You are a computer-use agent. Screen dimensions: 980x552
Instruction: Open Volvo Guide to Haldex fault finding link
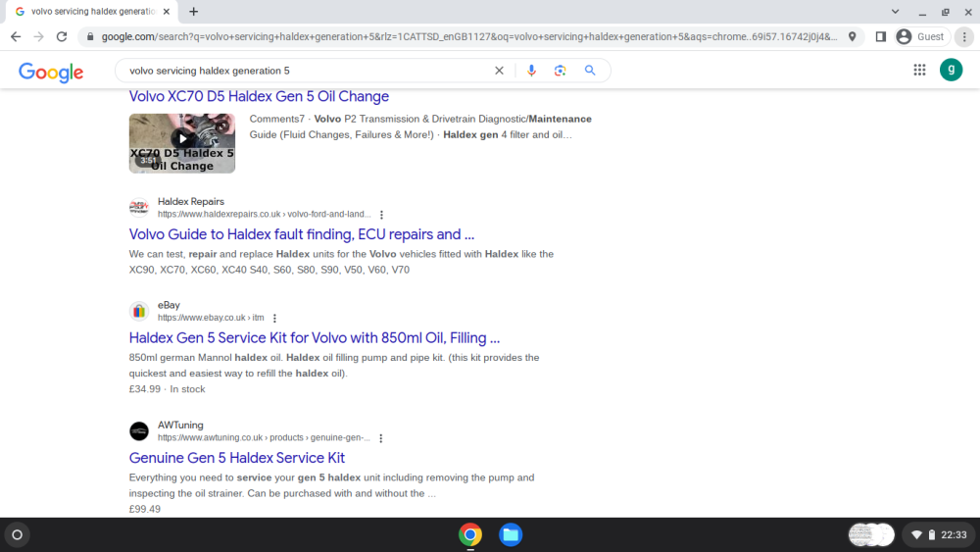click(x=301, y=234)
